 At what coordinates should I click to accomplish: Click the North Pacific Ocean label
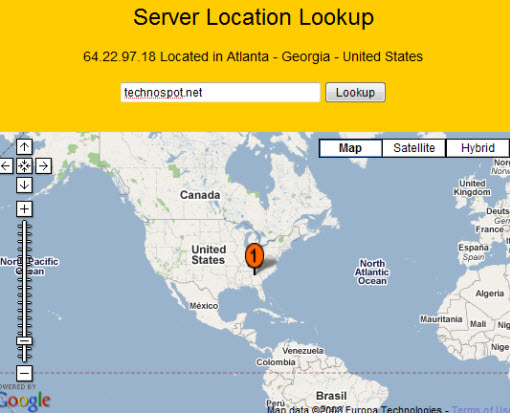[x=29, y=266]
